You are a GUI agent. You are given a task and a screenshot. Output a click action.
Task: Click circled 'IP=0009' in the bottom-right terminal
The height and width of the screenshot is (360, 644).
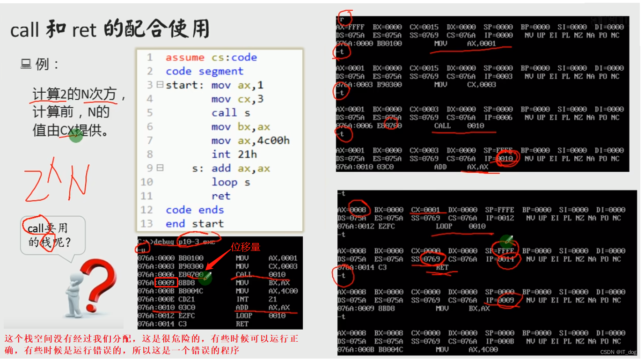[500, 300]
